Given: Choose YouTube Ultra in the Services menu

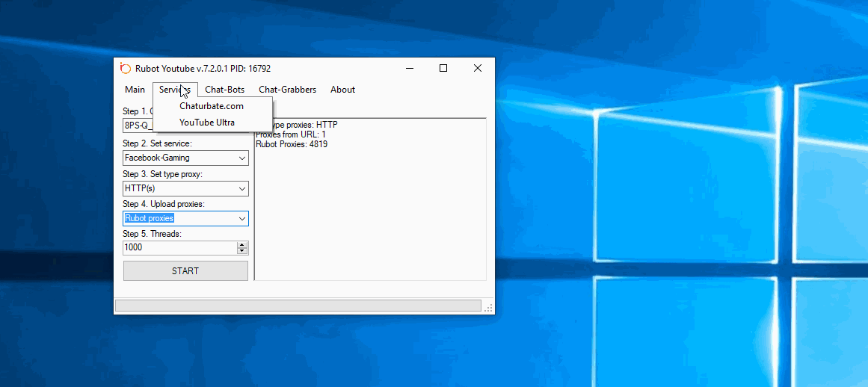Looking at the screenshot, I should point(207,123).
